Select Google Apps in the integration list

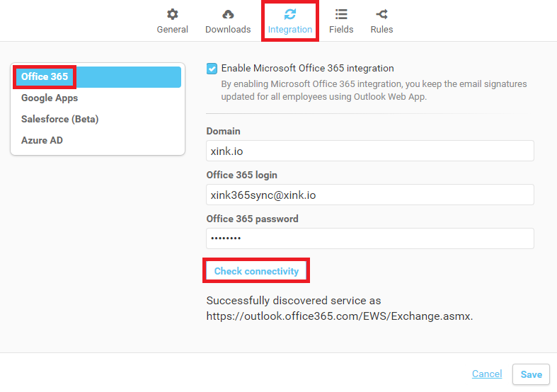pos(98,98)
